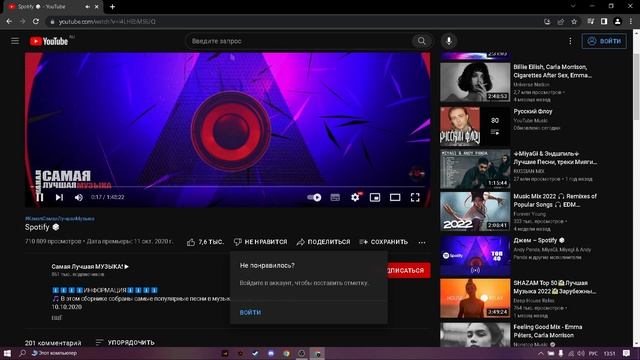This screenshot has height=360, width=640.
Task: Open a new browser tab
Action: [x=112, y=7]
